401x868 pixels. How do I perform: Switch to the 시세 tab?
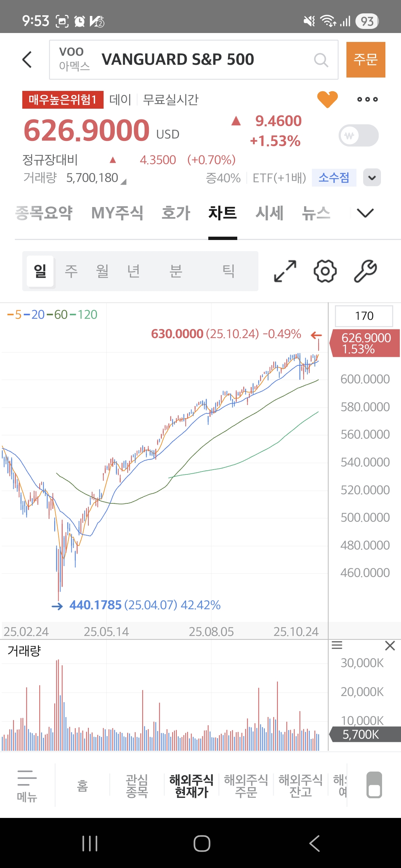269,213
